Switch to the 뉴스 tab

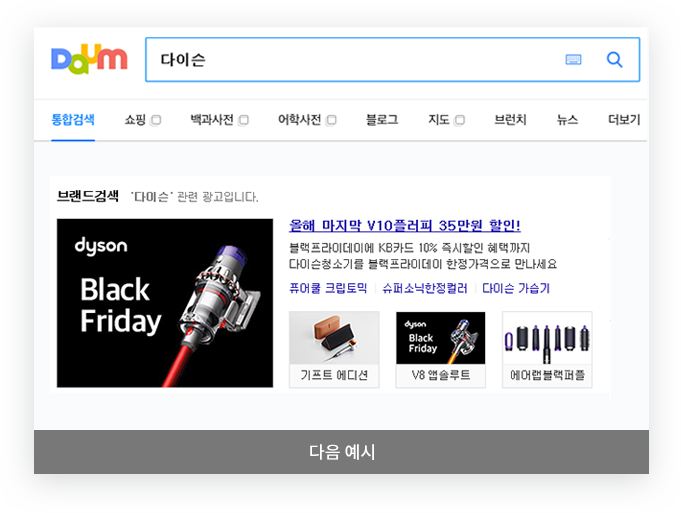[567, 119]
